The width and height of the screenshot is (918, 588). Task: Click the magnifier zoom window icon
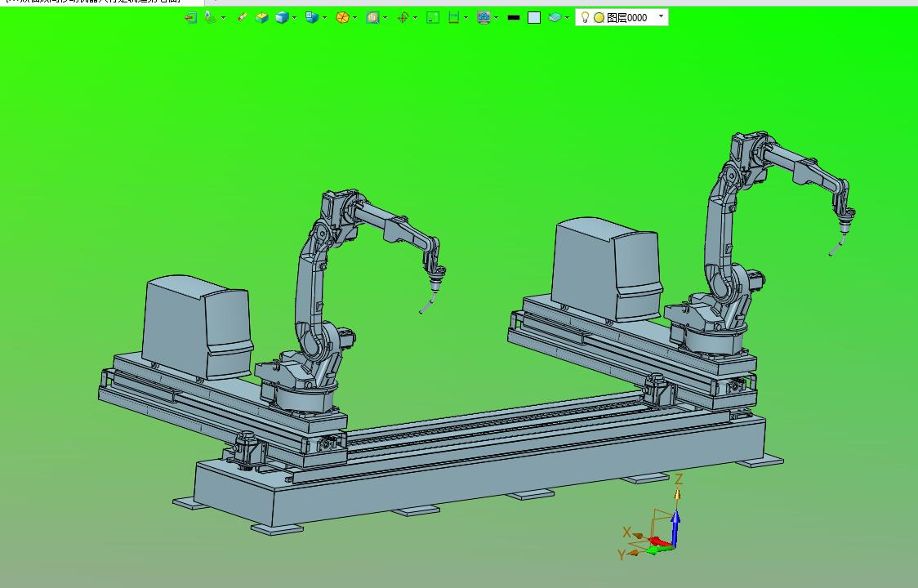(373, 18)
